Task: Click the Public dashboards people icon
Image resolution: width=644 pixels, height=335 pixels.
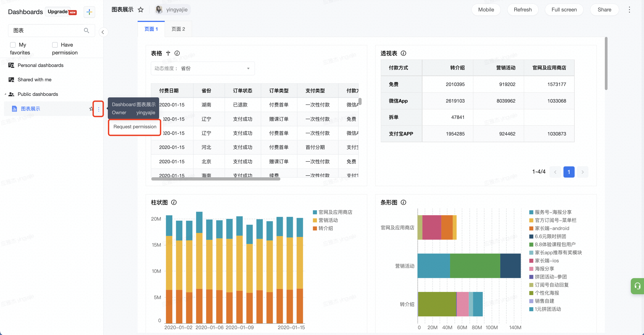Action: [11, 94]
